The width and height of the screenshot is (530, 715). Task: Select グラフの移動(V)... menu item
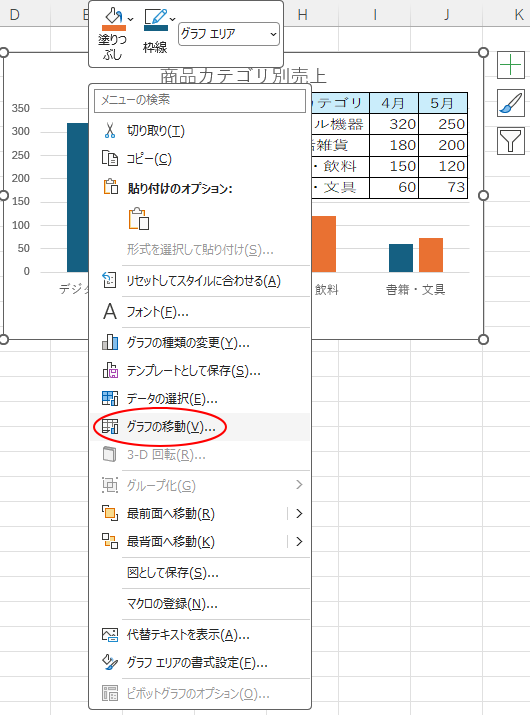pyautogui.click(x=200, y=427)
